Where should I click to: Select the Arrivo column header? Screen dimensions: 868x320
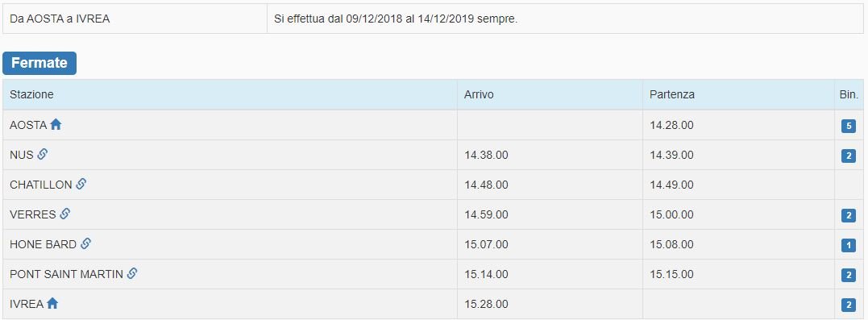(479, 94)
